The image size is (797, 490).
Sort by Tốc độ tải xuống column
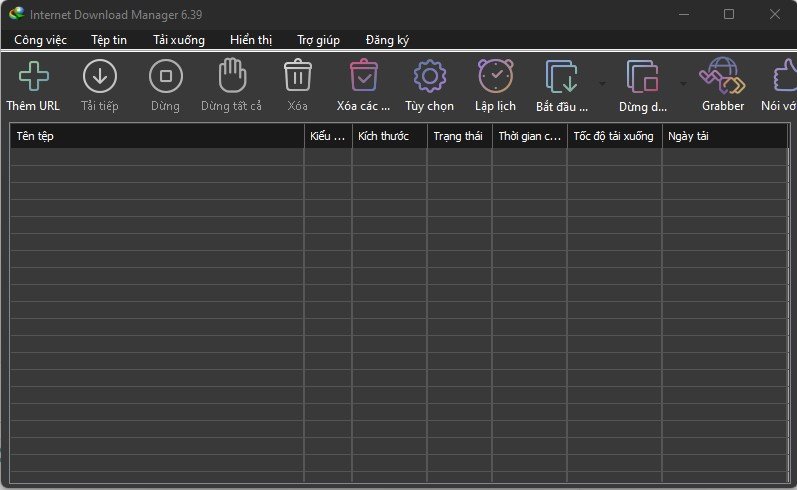[x=613, y=136]
